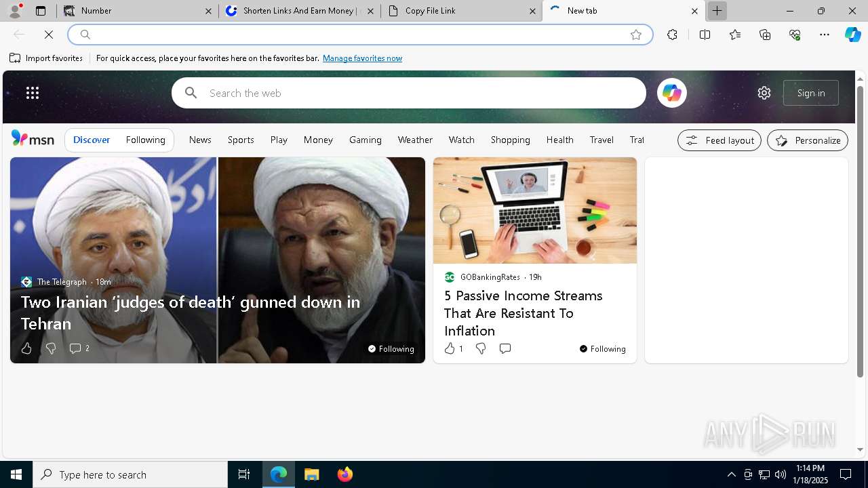Viewport: 868px width, 488px height.
Task: Open the Two Iranian judges headline
Action: 191,312
